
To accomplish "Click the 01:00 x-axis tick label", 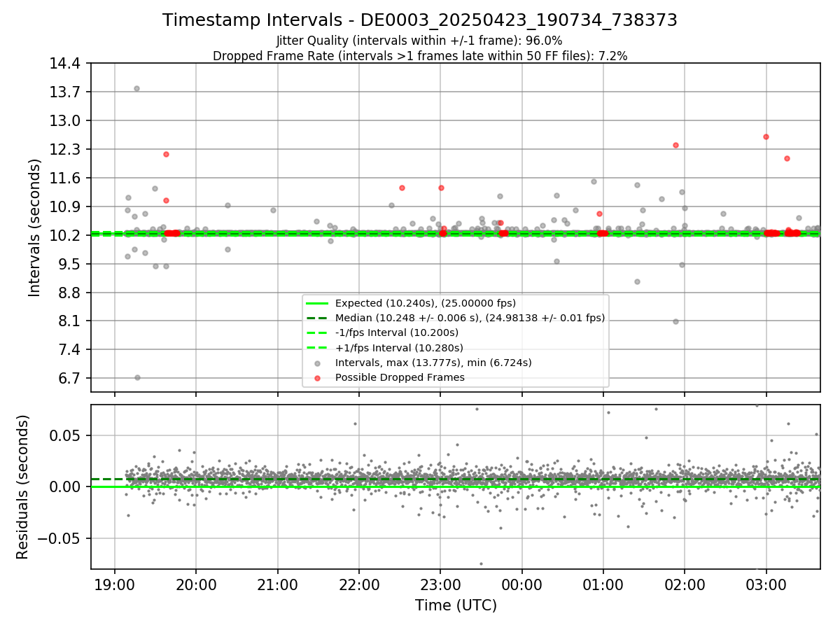I will click(603, 584).
